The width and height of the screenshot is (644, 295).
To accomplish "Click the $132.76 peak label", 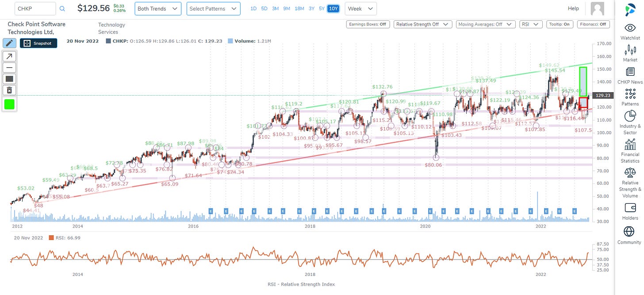I will point(382,87).
